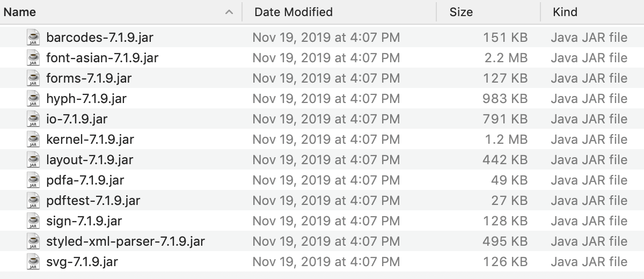The width and height of the screenshot is (644, 279).
Task: Select the pdfa-7.1.9.jar JAR icon
Action: click(33, 180)
